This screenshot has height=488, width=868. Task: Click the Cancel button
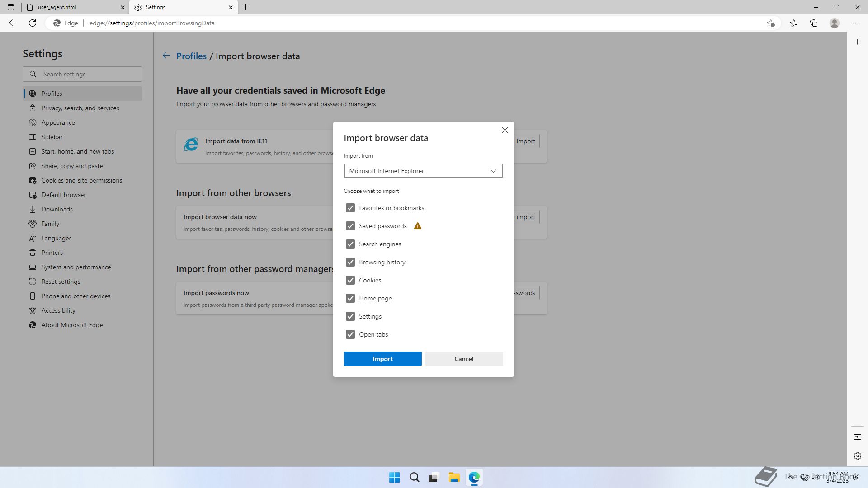click(464, 359)
